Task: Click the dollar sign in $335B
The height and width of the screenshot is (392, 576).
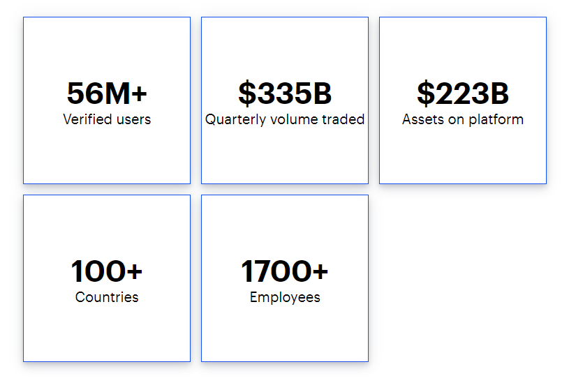Action: [x=246, y=93]
